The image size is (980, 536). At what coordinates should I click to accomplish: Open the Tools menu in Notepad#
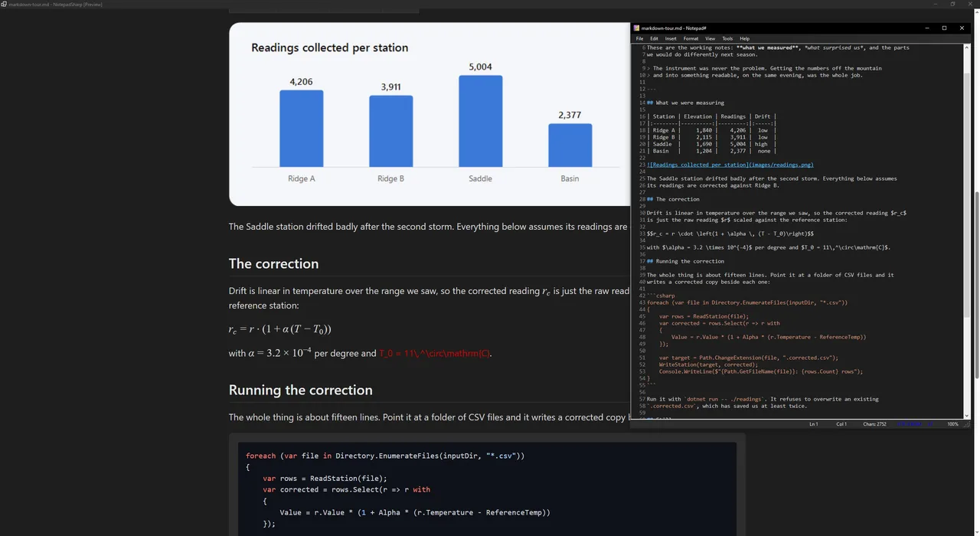(727, 38)
